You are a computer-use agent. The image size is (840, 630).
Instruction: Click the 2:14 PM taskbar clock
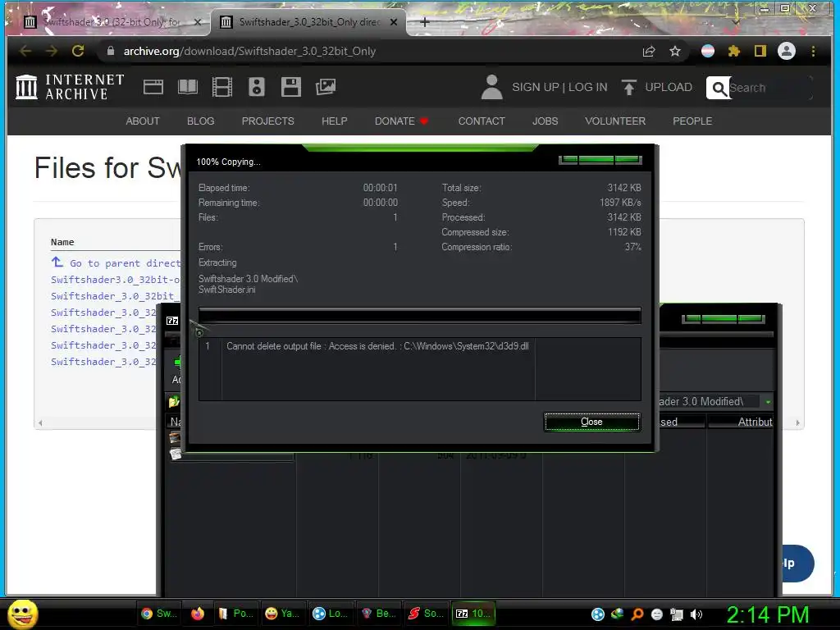[x=768, y=614]
